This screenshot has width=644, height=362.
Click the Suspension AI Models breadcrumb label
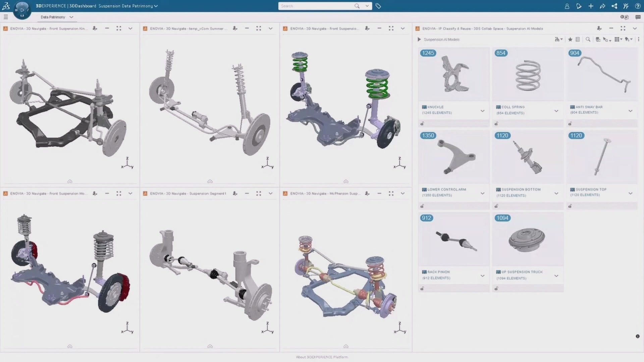[x=441, y=40]
